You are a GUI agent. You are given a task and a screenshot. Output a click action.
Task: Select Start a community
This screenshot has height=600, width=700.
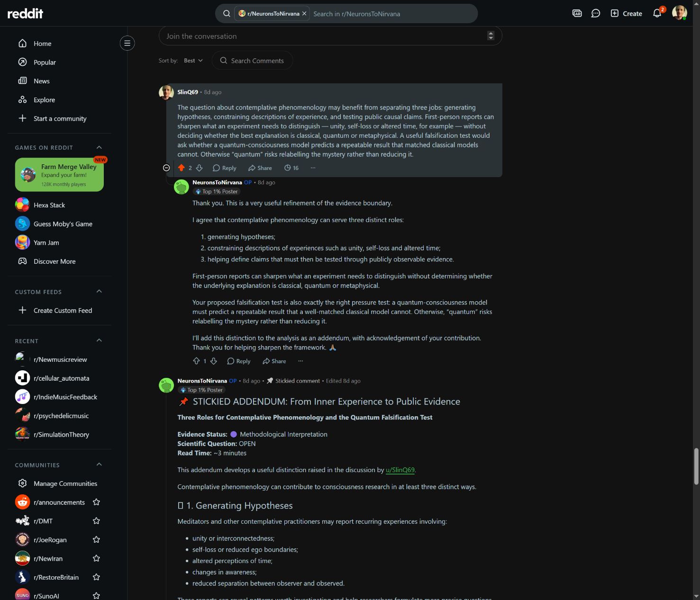pos(60,118)
